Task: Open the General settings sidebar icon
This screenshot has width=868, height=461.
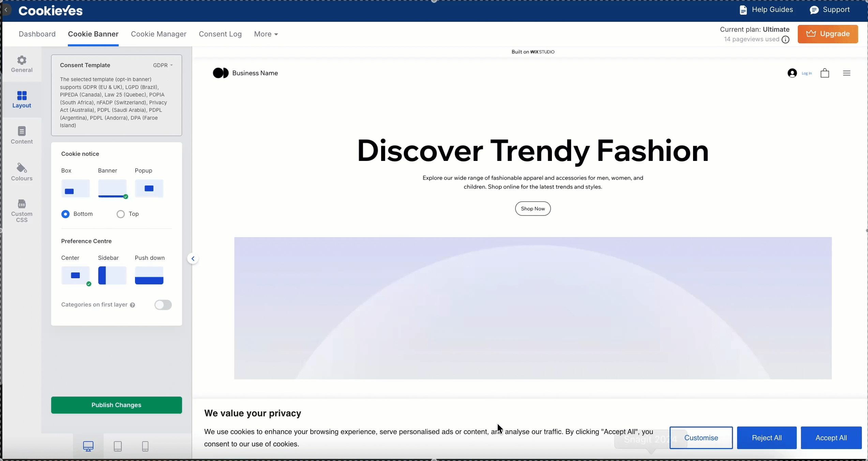Action: (x=21, y=64)
